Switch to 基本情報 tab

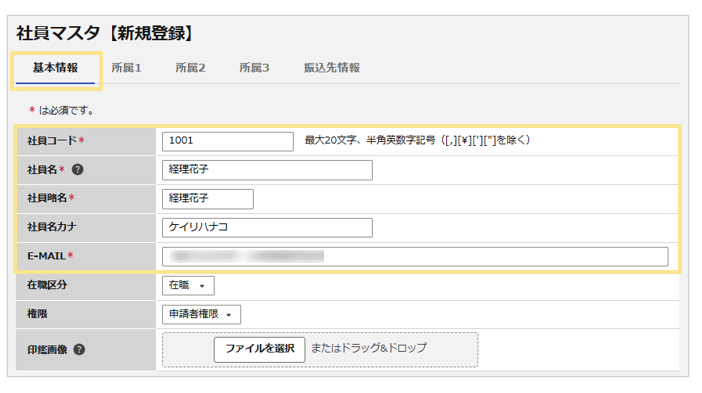click(x=55, y=68)
